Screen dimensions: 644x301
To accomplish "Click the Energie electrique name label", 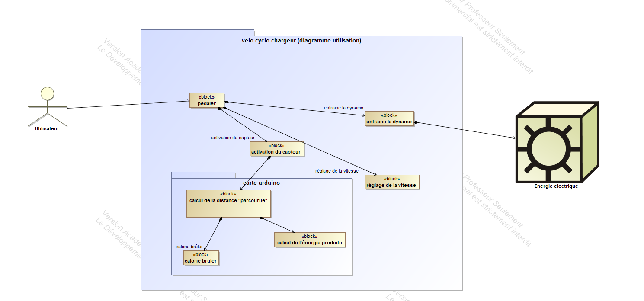I will pos(556,186).
